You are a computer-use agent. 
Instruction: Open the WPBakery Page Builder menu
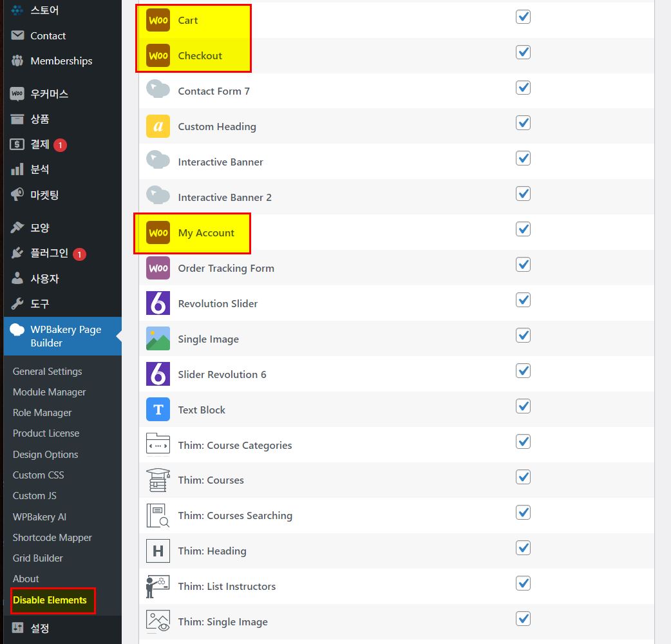tap(62, 336)
